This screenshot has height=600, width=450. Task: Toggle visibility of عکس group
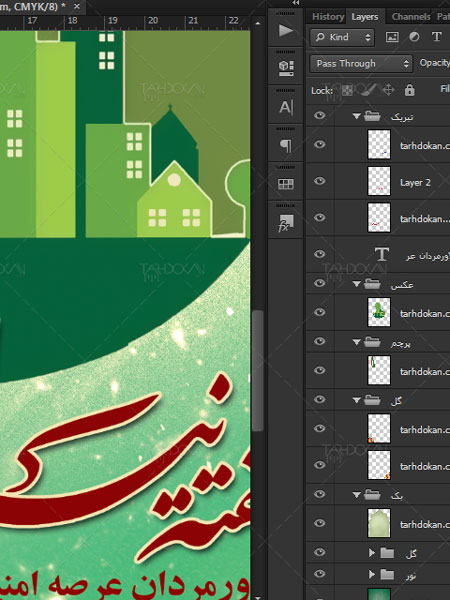320,283
